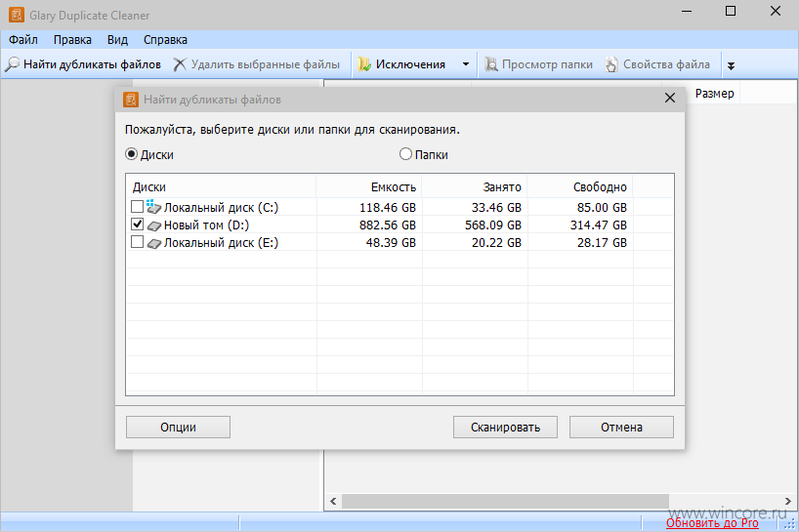Sort by the Занято column header

point(475,186)
